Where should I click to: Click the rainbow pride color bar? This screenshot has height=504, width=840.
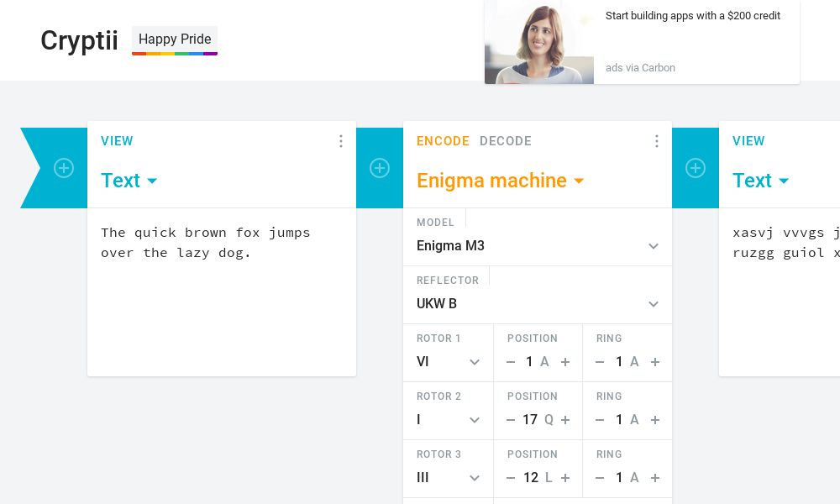[x=175, y=55]
